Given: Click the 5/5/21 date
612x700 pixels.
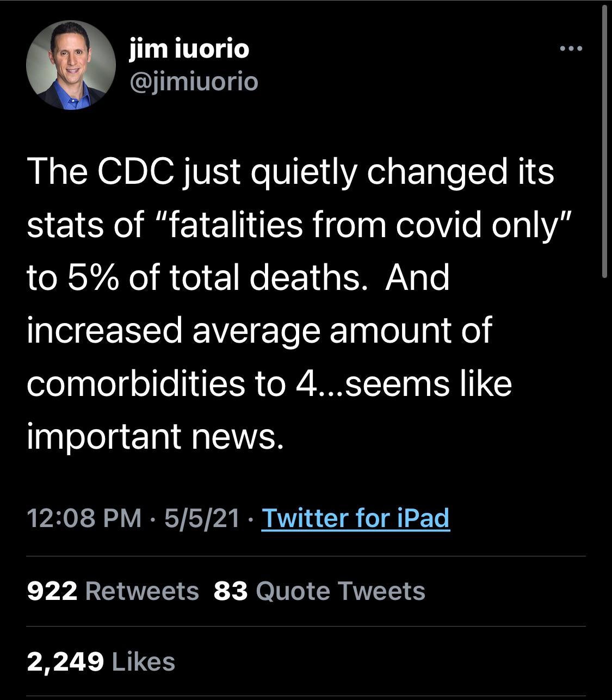Looking at the screenshot, I should click(202, 518).
